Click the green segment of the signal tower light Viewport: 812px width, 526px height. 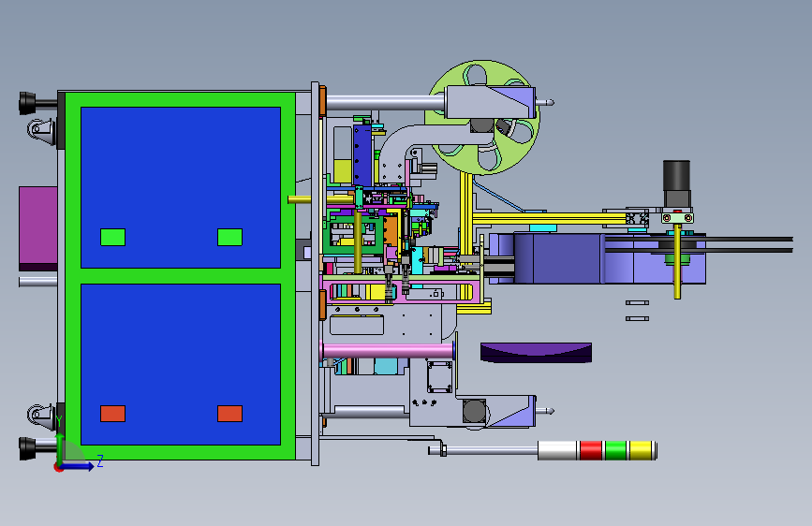pyautogui.click(x=615, y=450)
